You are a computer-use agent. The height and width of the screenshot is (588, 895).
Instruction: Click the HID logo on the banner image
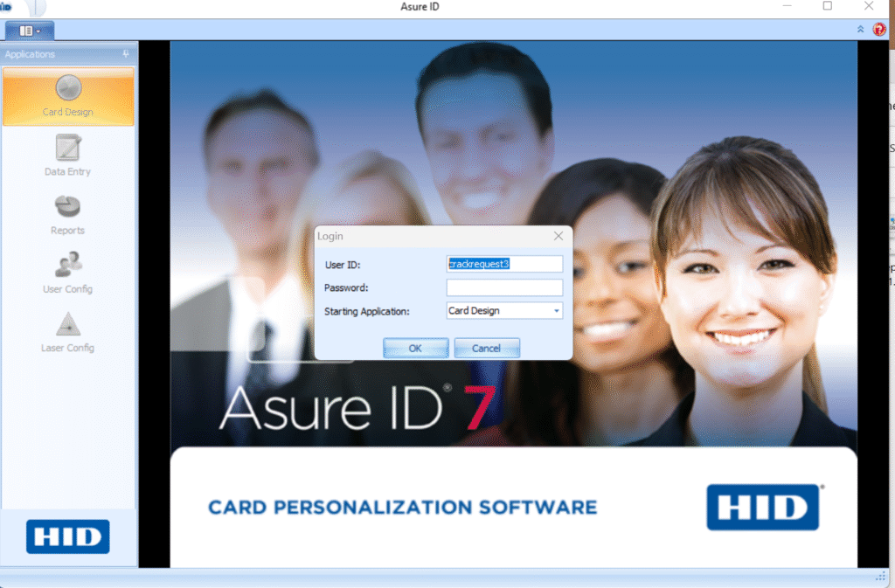point(761,507)
